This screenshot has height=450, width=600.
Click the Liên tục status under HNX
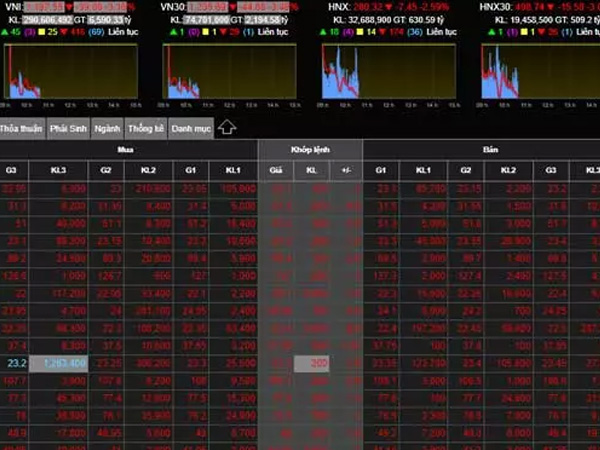click(442, 32)
